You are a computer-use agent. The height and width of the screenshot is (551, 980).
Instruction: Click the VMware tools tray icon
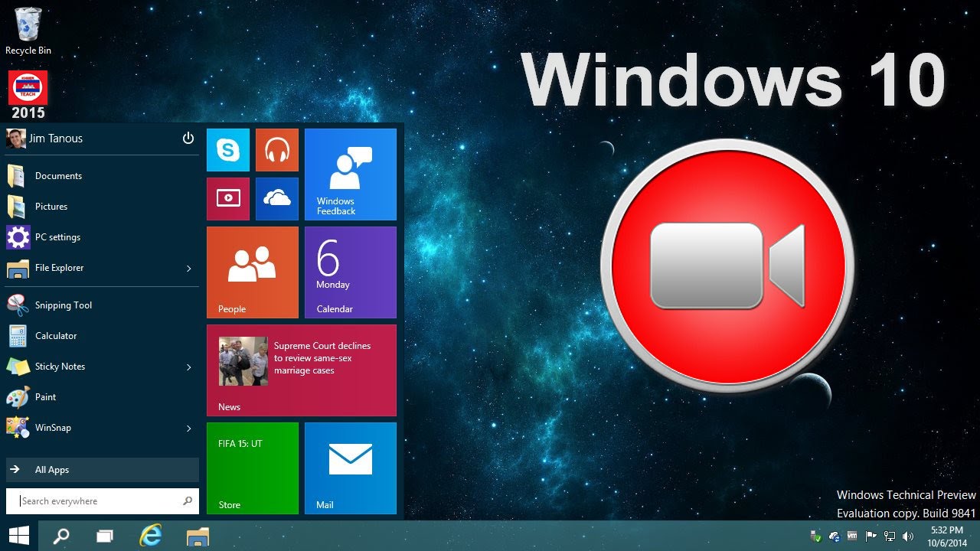(852, 536)
